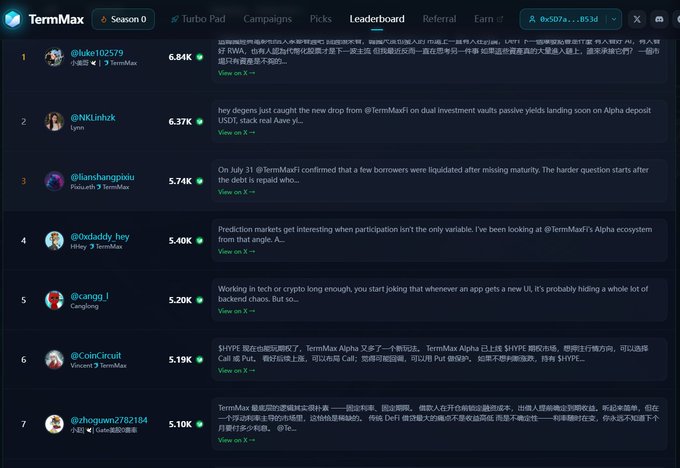Open the @NKLinhzk profile link
Screen dimensions: 680x468
point(93,118)
